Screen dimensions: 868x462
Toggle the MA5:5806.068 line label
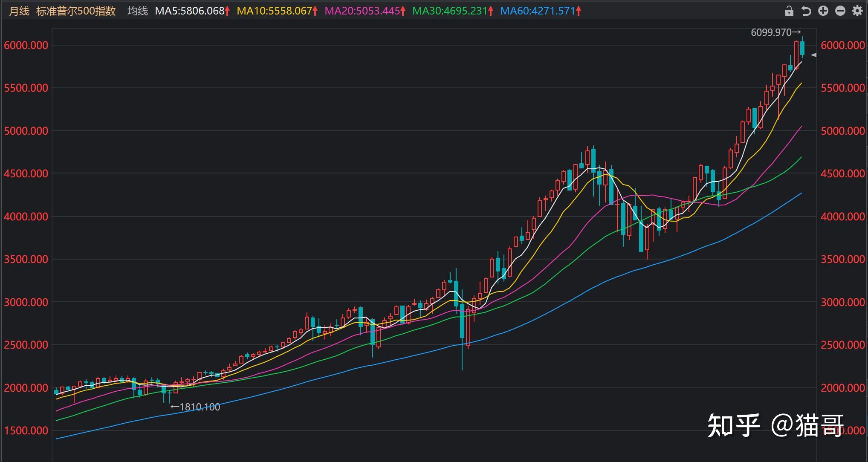(x=190, y=11)
